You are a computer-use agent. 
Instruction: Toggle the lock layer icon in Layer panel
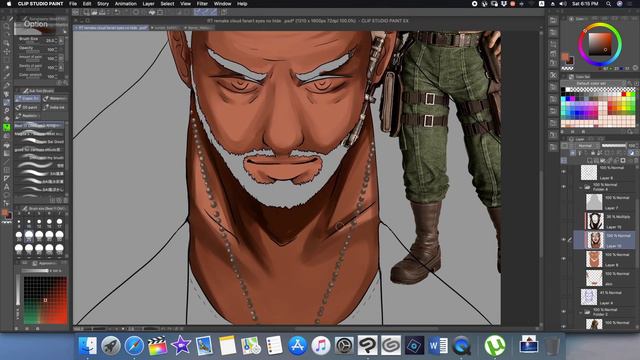click(x=593, y=153)
